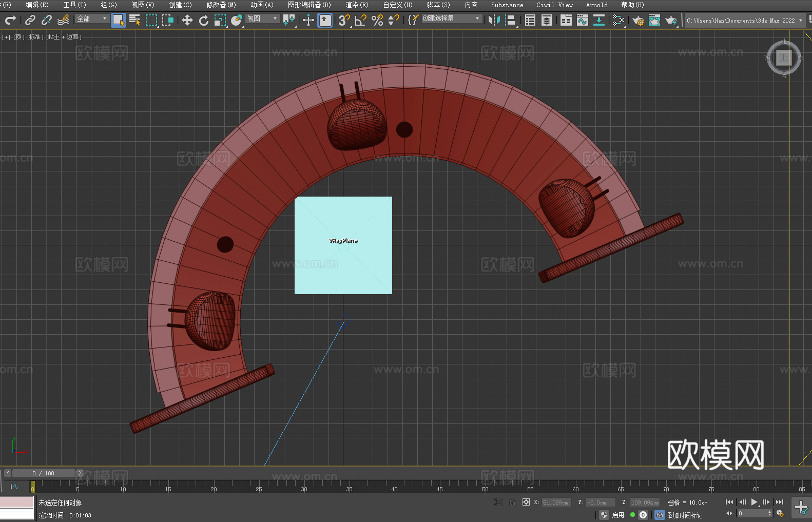Click X coordinate input field

(556, 502)
